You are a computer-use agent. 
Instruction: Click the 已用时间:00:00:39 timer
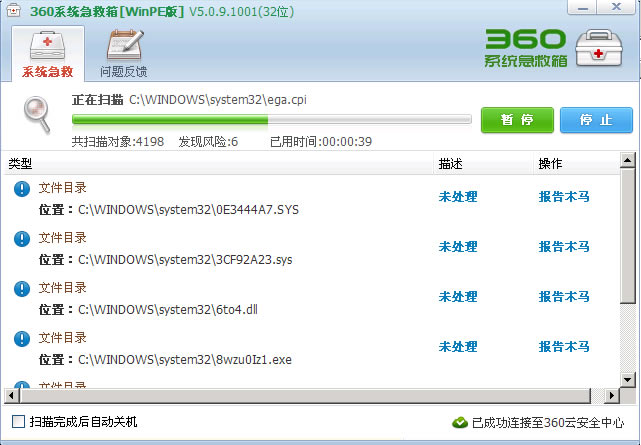[x=321, y=142]
